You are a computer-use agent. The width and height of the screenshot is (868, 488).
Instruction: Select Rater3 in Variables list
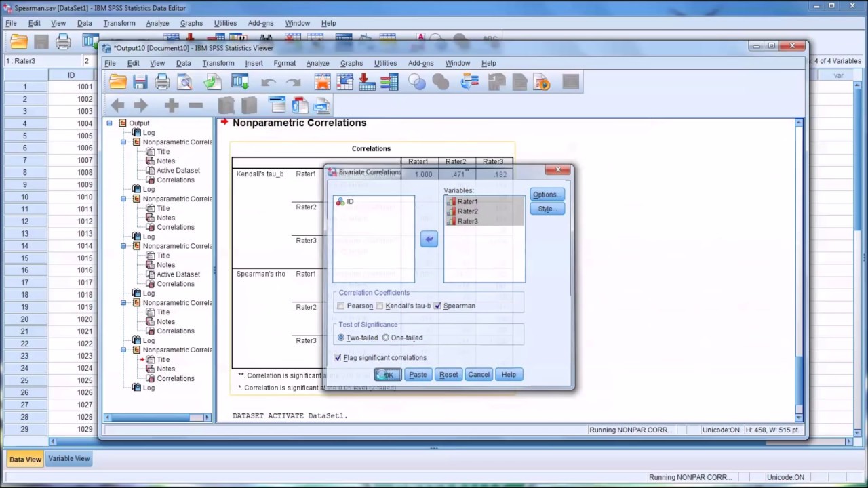click(x=467, y=221)
